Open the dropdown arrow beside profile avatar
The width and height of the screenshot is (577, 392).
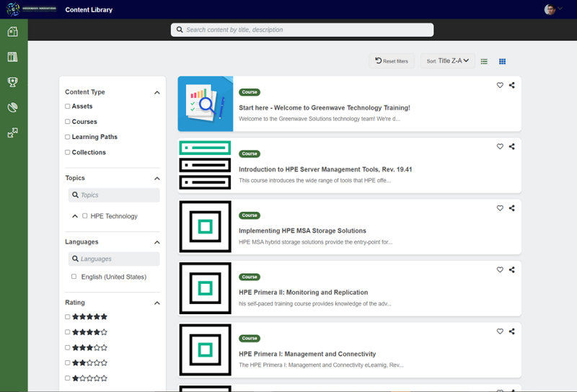(560, 8)
